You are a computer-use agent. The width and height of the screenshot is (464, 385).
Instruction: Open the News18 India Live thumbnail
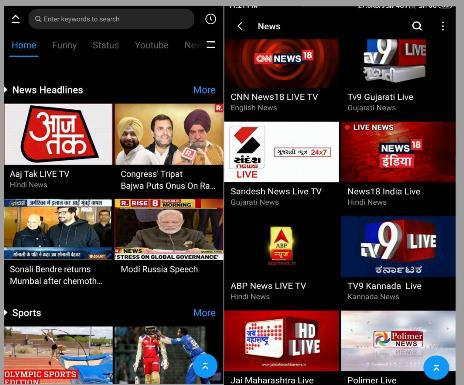(398, 152)
